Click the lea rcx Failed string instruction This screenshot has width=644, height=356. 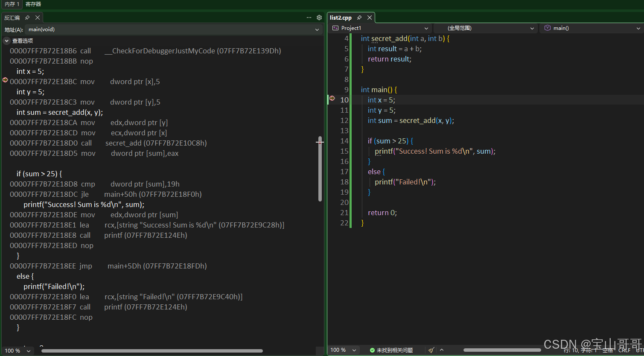[x=126, y=297]
